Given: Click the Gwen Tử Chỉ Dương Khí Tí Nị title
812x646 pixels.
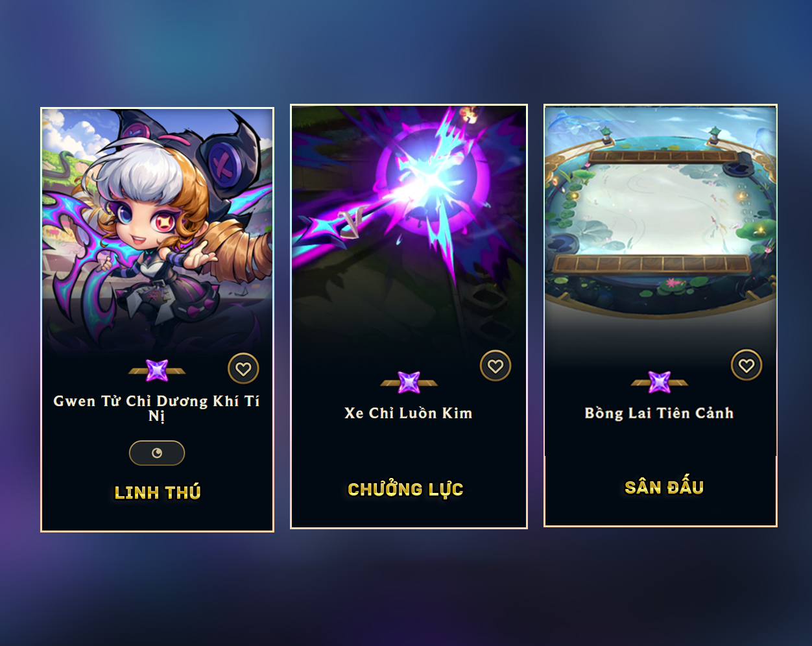Looking at the screenshot, I should coord(157,408).
